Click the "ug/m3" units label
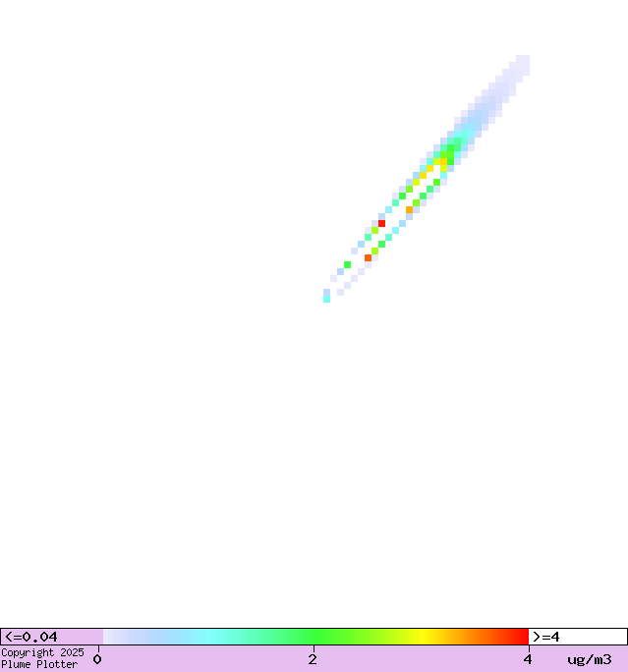Screen dimensions: 628x672 pyautogui.click(x=589, y=659)
